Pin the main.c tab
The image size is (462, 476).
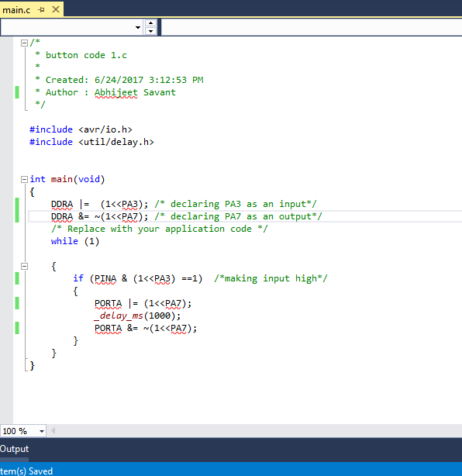click(x=42, y=10)
